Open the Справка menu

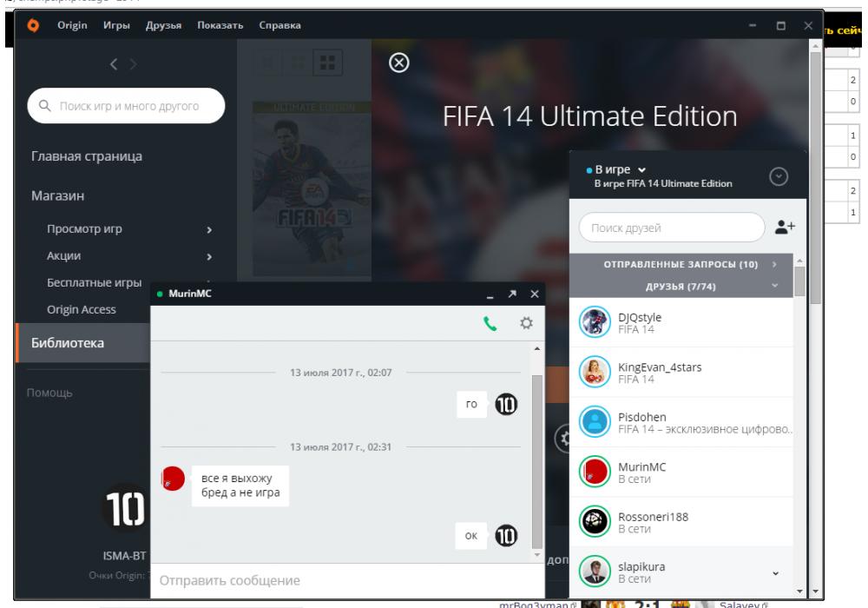(x=279, y=25)
